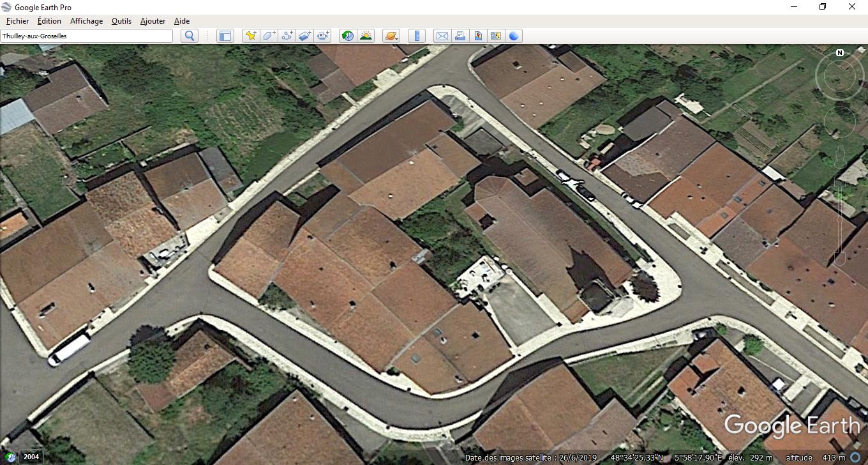Viewport: 868px width, 465px height.
Task: Click the élév. 292 m readout
Action: [x=751, y=457]
